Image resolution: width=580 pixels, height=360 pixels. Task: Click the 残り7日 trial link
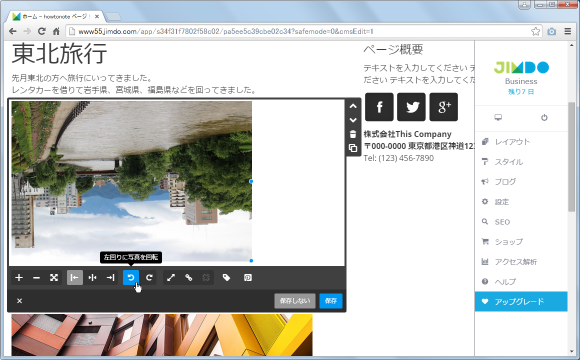(521, 92)
